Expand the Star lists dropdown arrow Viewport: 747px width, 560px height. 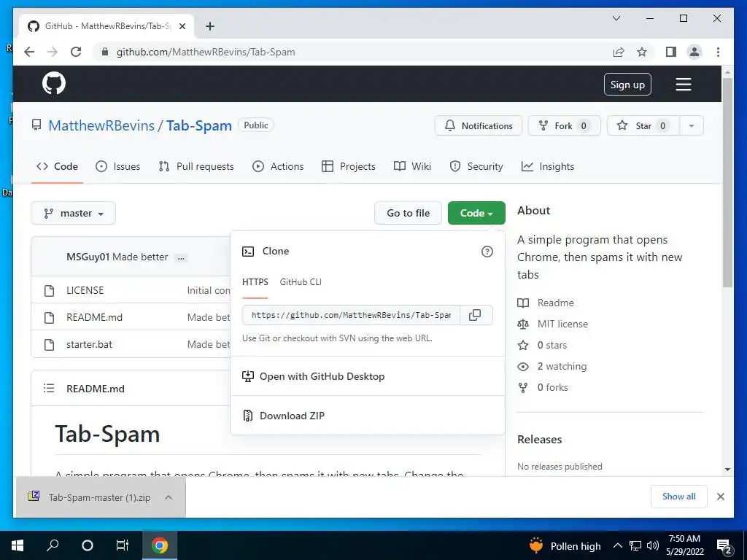[x=692, y=125]
